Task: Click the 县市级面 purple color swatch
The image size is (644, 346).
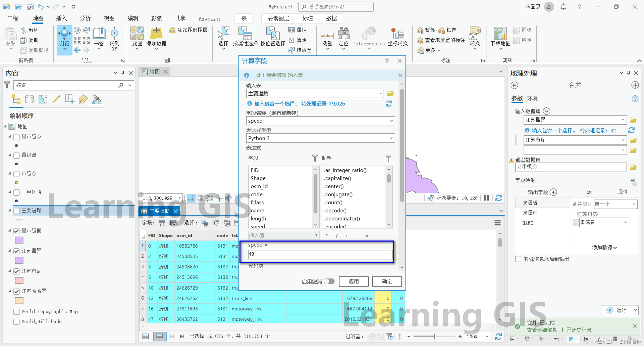Action: pyautogui.click(x=19, y=240)
